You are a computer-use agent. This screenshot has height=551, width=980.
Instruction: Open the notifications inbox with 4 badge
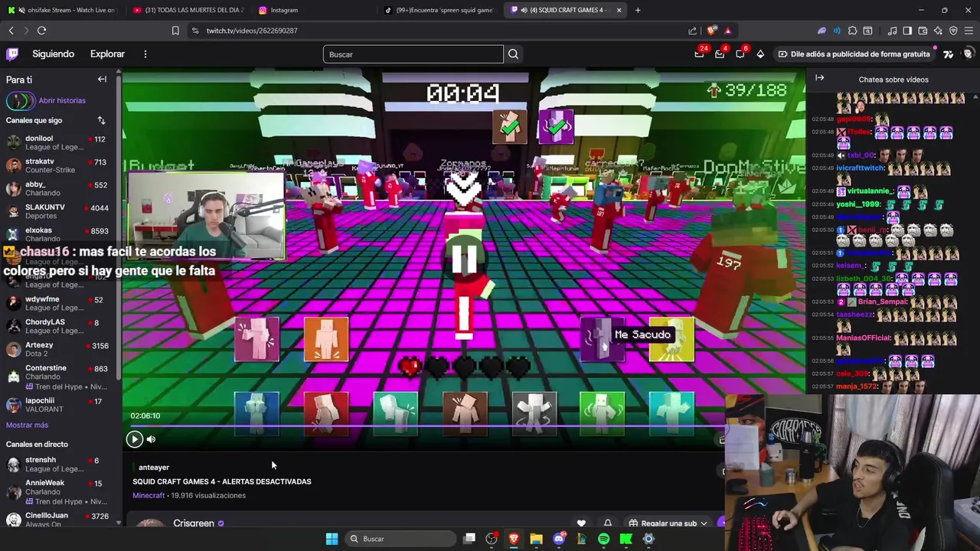click(x=720, y=54)
